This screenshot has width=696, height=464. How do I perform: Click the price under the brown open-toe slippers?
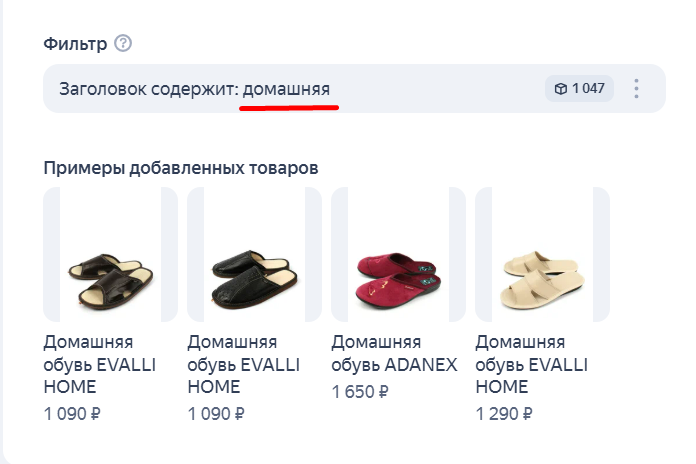(73, 412)
